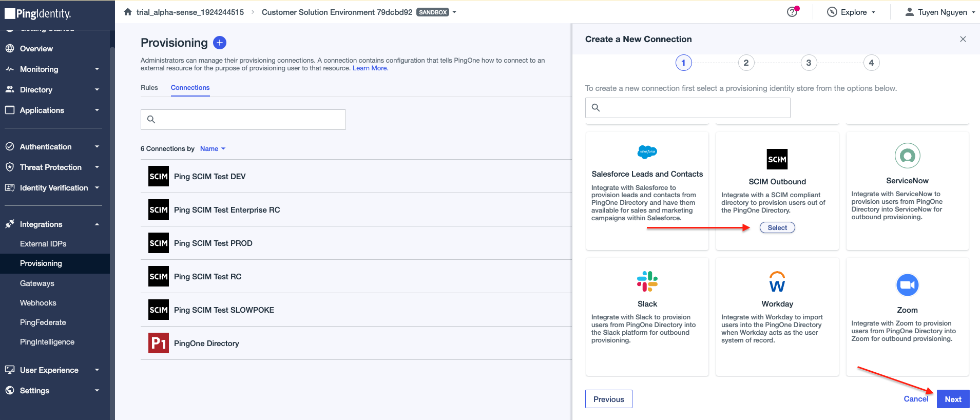980x420 pixels.
Task: Expand the Settings menu arrow
Action: click(x=97, y=390)
